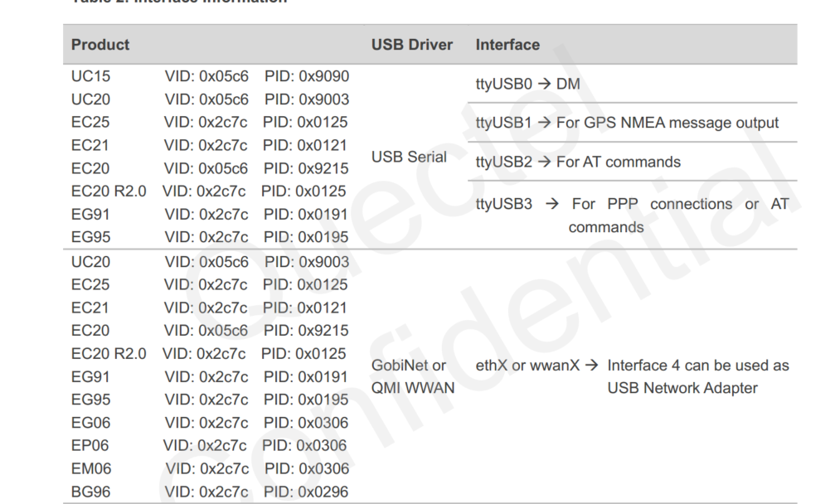Click VID 0x05c6 in the UC15 row

(206, 76)
